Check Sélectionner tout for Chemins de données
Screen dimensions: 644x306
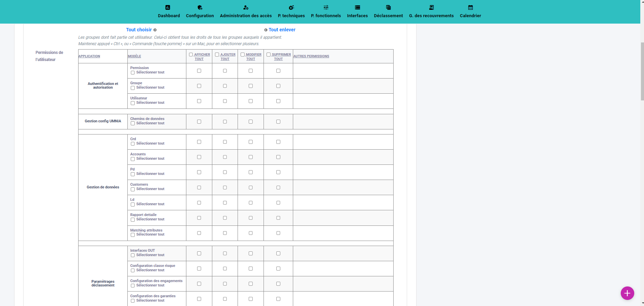click(133, 124)
